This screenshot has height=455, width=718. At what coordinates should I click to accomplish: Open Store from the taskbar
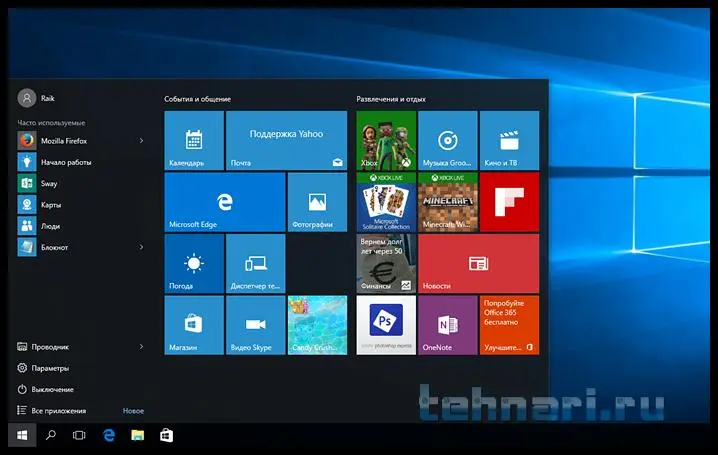pyautogui.click(x=166, y=435)
